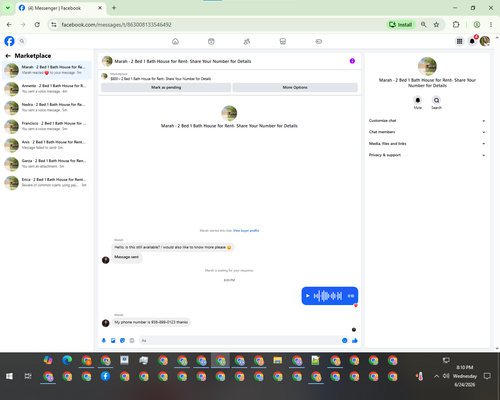Image resolution: width=500 pixels, height=400 pixels.
Task: Open Garza's conversation in chat list
Action: click(47, 164)
